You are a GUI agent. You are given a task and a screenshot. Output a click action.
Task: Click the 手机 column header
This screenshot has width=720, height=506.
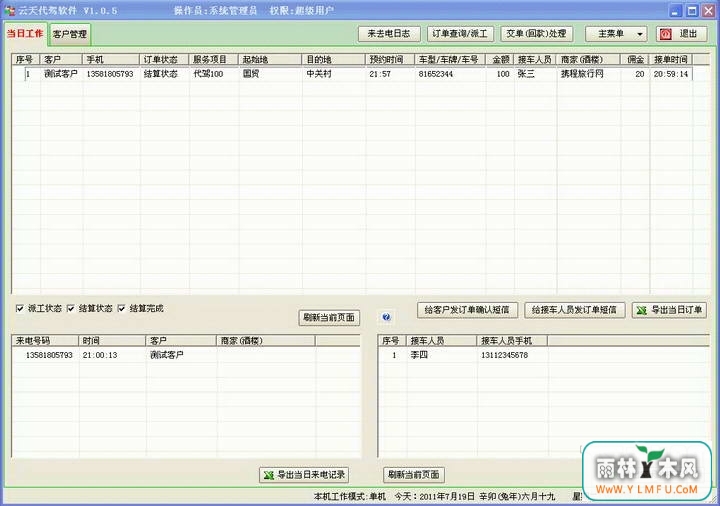(111, 60)
